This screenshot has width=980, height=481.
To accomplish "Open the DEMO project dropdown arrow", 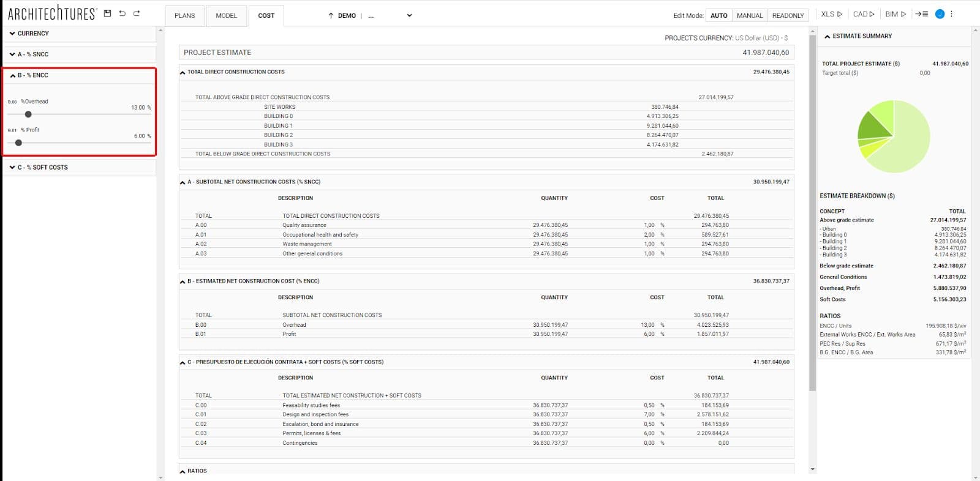I will [409, 15].
